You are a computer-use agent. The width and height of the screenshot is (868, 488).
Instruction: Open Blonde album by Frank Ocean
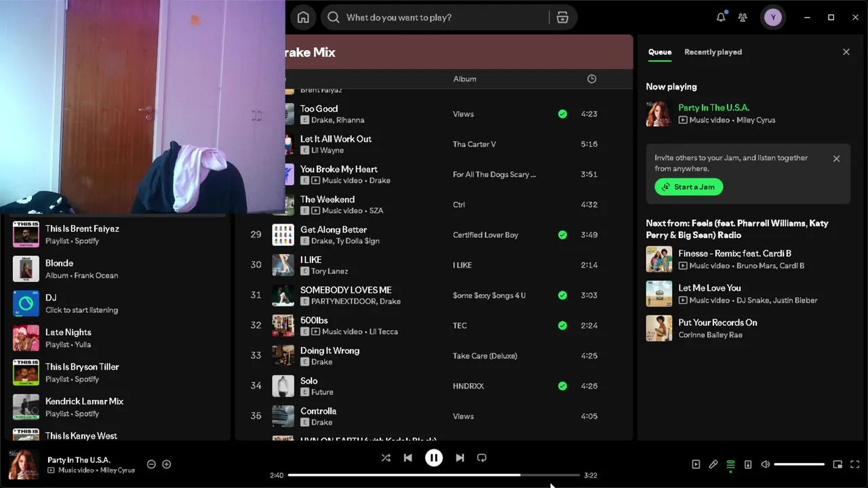pos(119,269)
